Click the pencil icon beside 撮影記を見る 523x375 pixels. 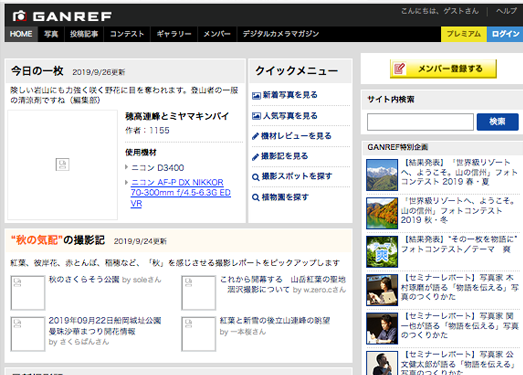[x=255, y=156]
